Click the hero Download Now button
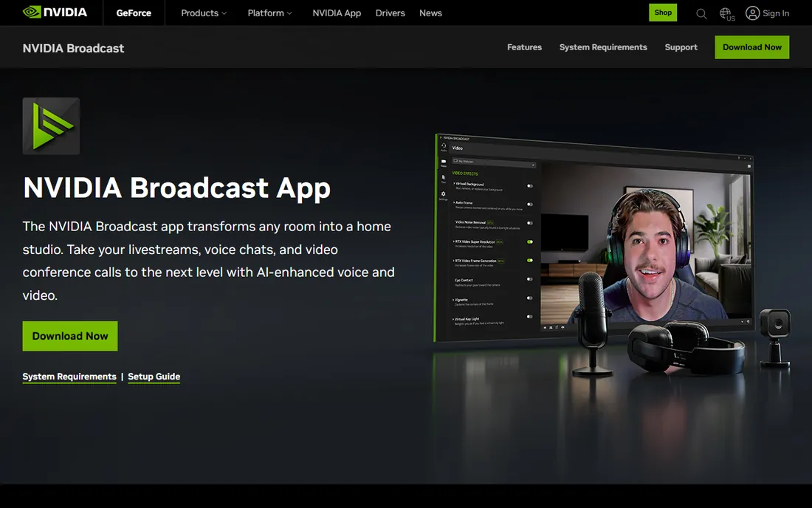This screenshot has height=508, width=812. click(x=70, y=336)
